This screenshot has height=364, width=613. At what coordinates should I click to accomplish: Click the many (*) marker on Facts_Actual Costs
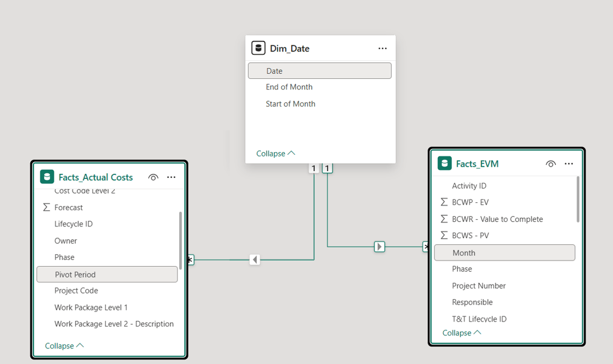pyautogui.click(x=190, y=259)
